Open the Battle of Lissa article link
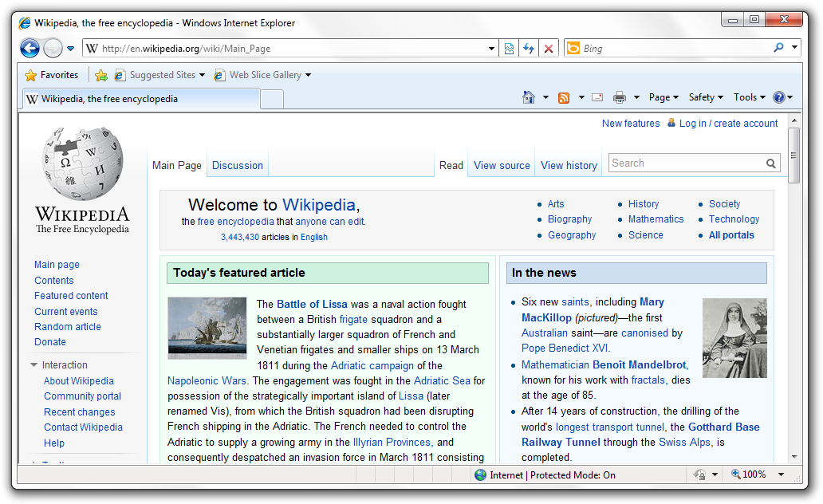This screenshot has height=504, width=823. click(x=312, y=304)
